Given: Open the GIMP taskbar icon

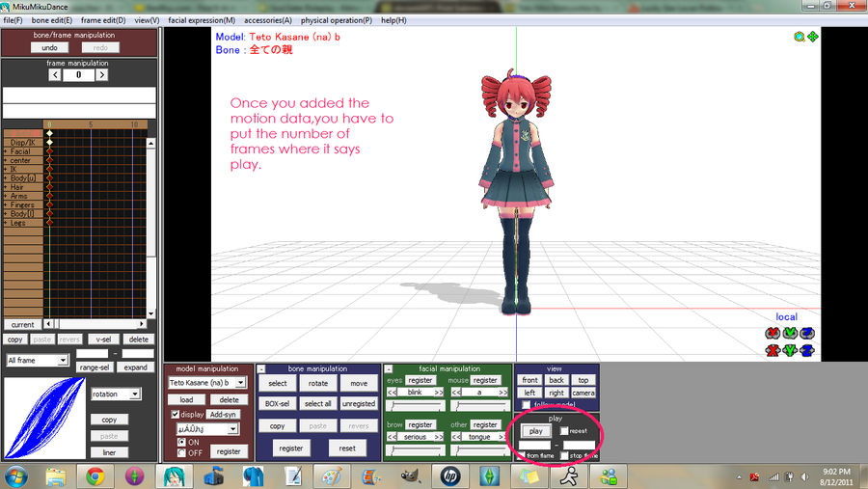Looking at the screenshot, I should [x=410, y=476].
